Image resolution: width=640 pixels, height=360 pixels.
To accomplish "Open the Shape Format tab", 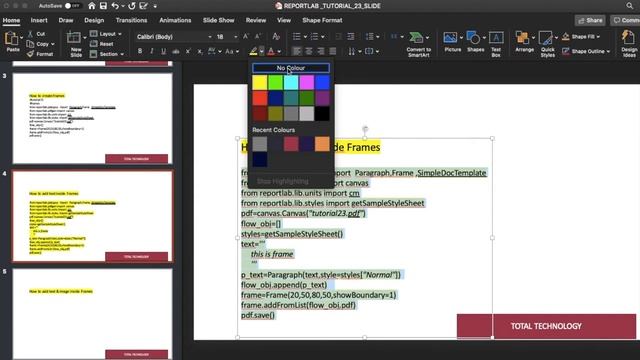I will tap(322, 20).
